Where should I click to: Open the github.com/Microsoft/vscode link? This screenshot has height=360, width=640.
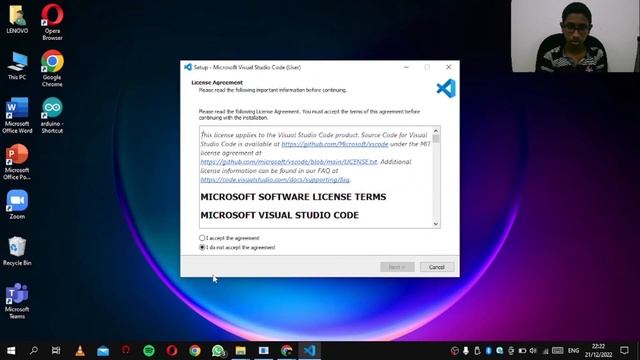[335, 144]
